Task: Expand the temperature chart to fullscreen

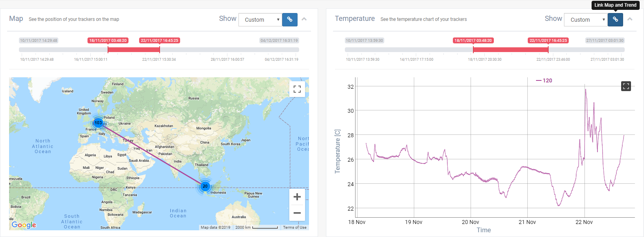Action: (626, 86)
